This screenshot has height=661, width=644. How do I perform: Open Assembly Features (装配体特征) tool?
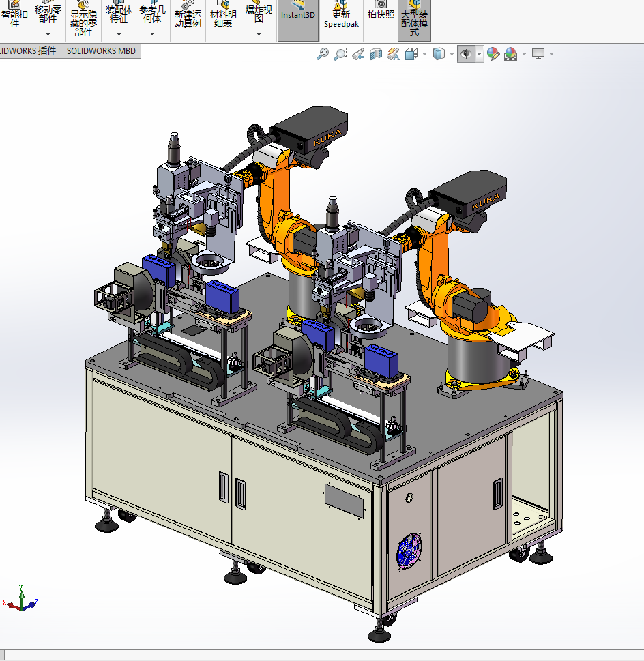pyautogui.click(x=119, y=13)
